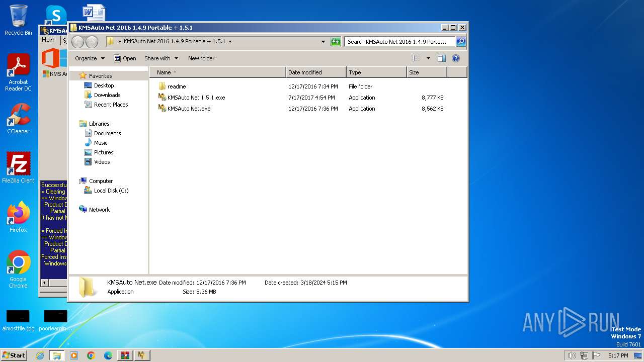
Task: Click the Edge taskbar icon
Action: pyautogui.click(x=108, y=355)
